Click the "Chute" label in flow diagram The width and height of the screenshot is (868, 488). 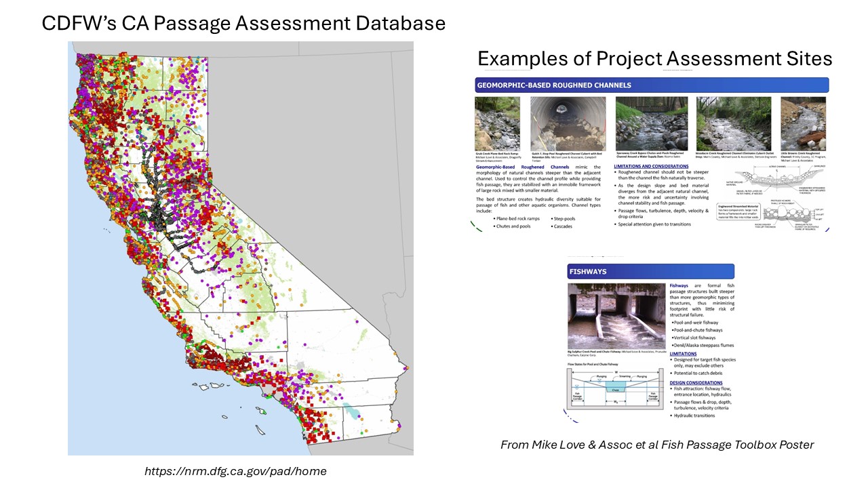(616, 389)
